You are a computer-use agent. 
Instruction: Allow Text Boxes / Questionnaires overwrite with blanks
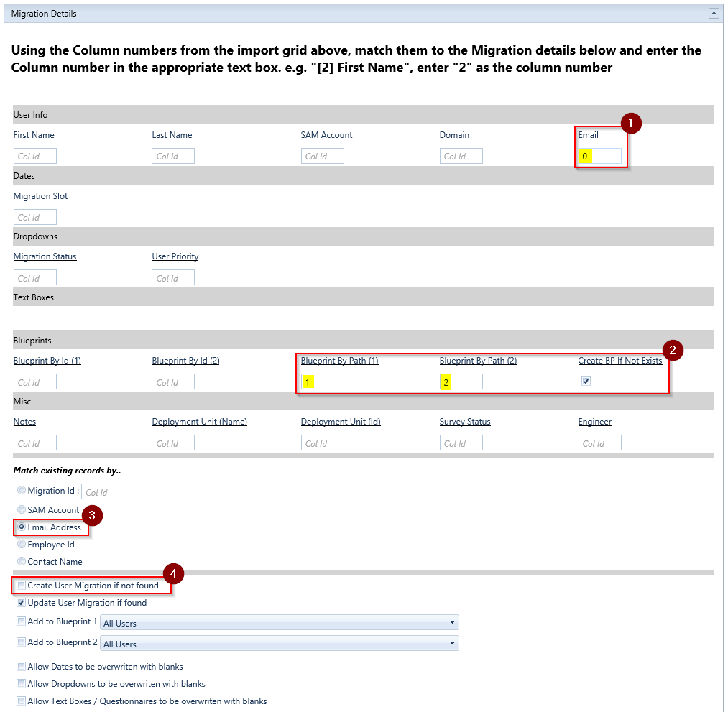pyautogui.click(x=21, y=701)
